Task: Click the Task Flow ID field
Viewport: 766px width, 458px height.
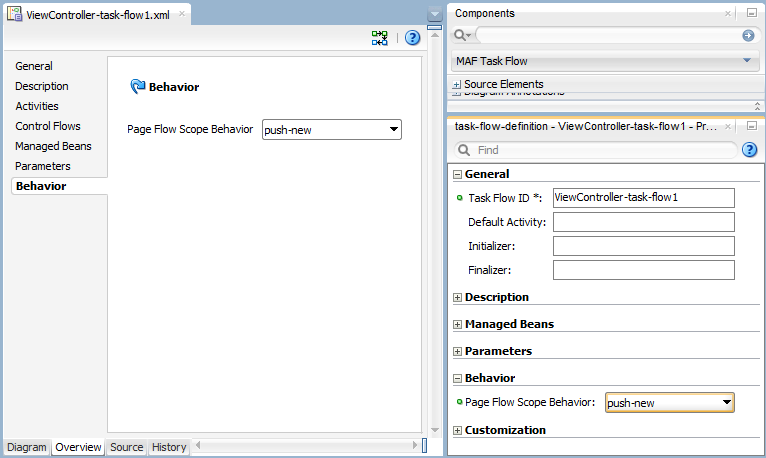Action: click(643, 198)
